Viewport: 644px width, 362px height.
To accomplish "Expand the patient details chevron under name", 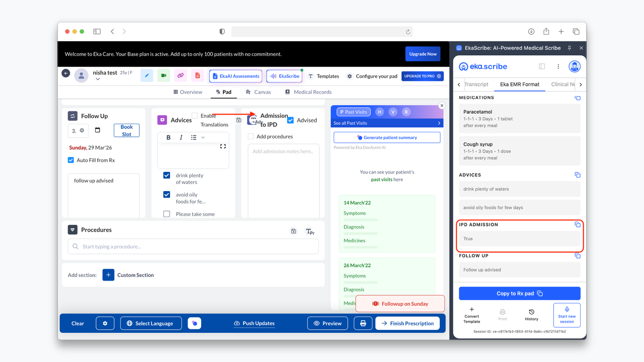I will (x=98, y=79).
